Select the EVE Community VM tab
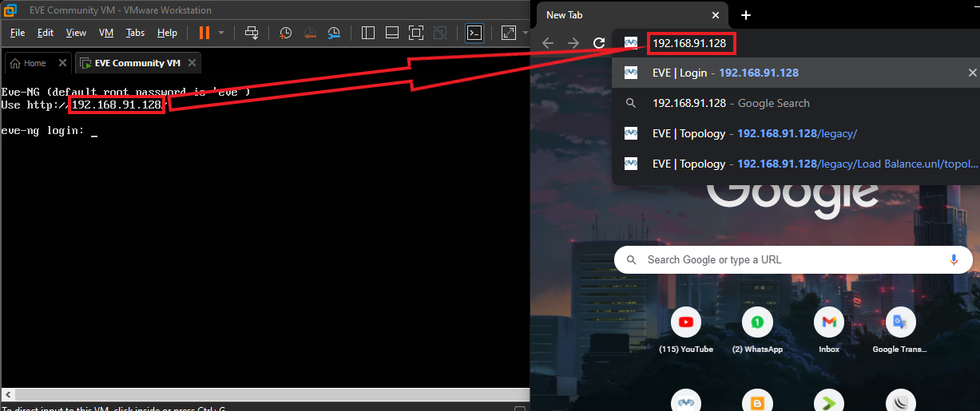The width and height of the screenshot is (980, 411). (136, 63)
